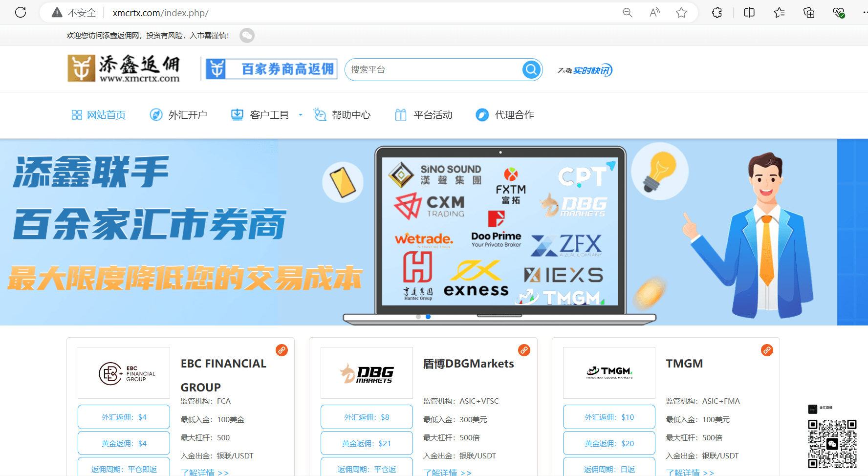
Task: Select the second blue carousel dot
Action: [428, 317]
